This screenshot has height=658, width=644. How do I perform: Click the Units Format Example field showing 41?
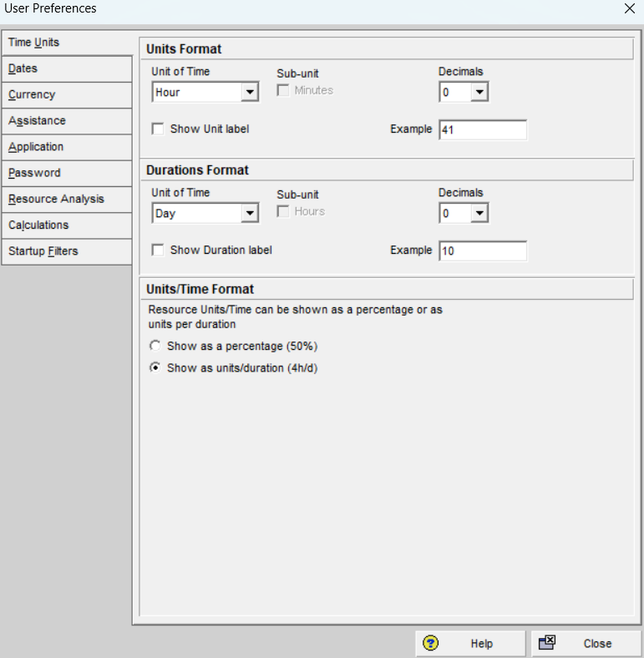click(483, 129)
